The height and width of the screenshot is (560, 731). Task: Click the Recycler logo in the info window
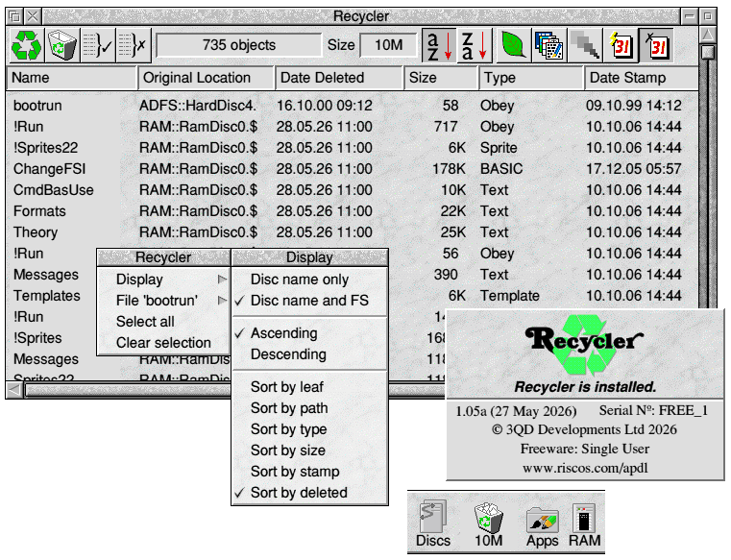585,344
